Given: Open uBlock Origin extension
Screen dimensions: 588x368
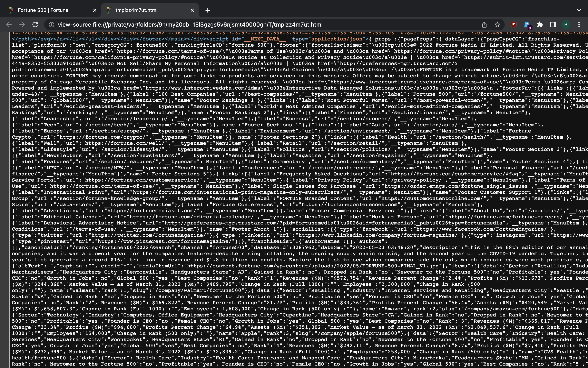Looking at the screenshot, I should (513, 25).
